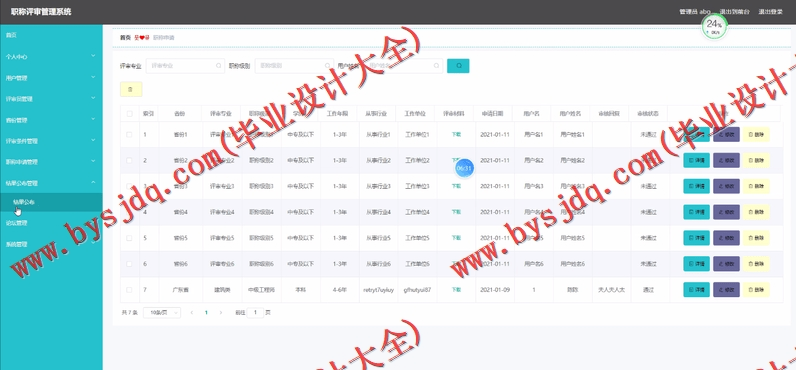Screen dimensions: 796x370
Task: Click the 管理员 abo account label
Action: 695,12
